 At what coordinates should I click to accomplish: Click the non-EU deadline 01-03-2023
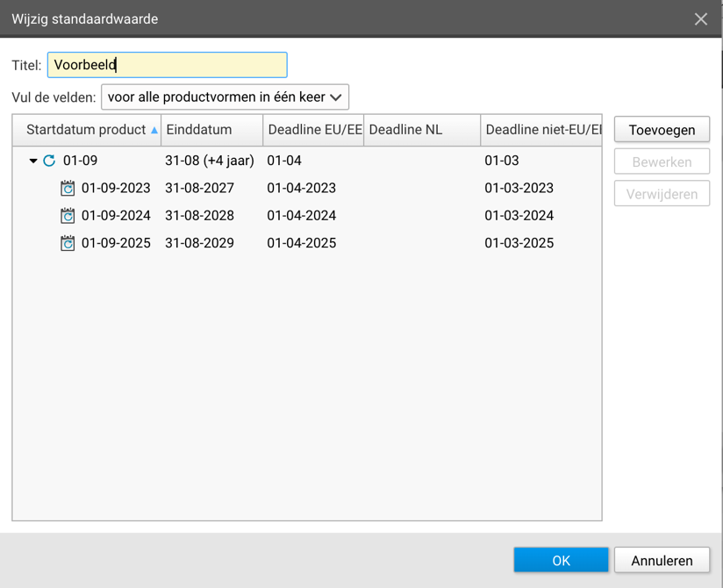[x=519, y=188]
